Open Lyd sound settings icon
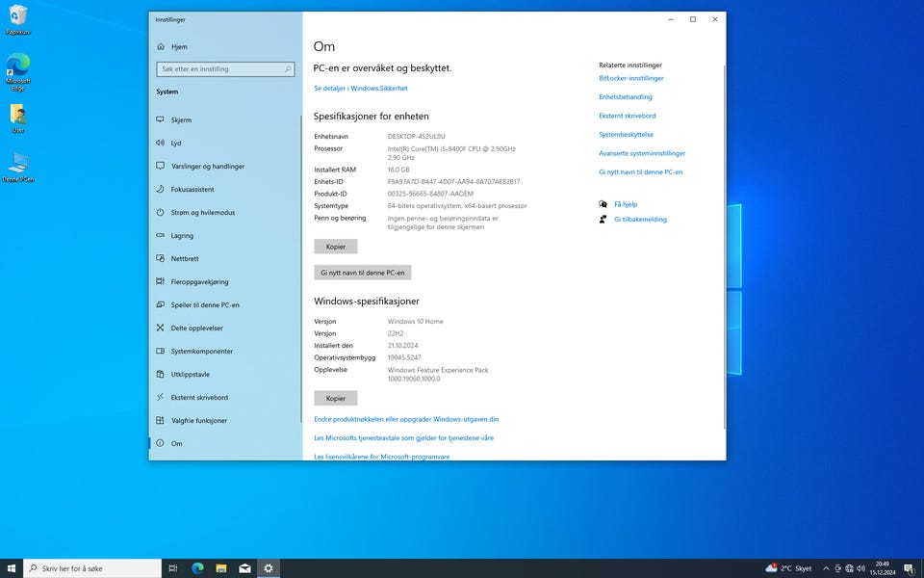The image size is (924, 578). click(161, 143)
